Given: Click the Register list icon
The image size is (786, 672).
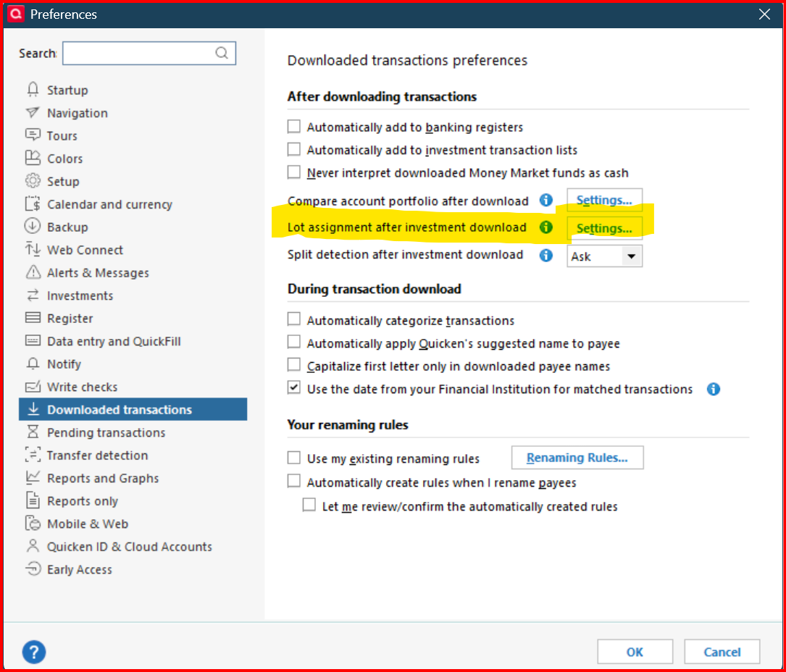Looking at the screenshot, I should coord(33,318).
